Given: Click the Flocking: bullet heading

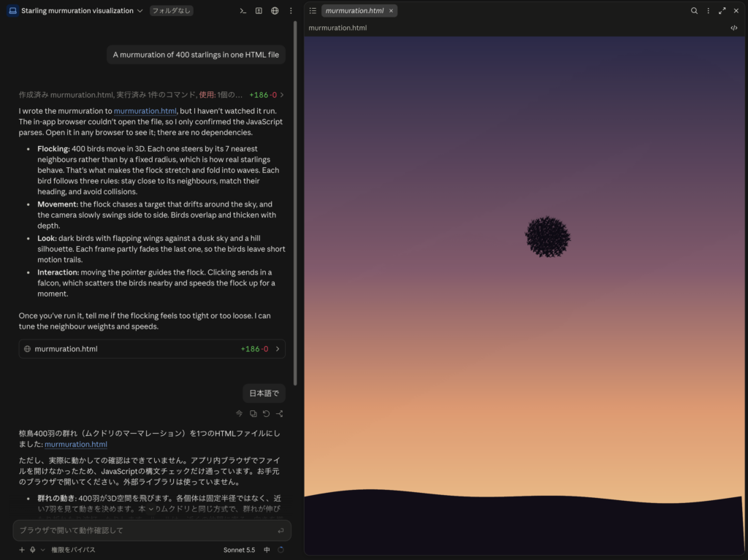Looking at the screenshot, I should (53, 149).
